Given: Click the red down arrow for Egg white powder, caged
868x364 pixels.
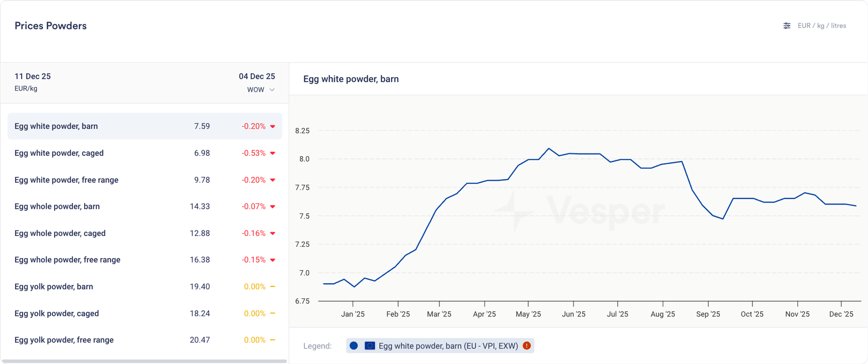Looking at the screenshot, I should [272, 154].
